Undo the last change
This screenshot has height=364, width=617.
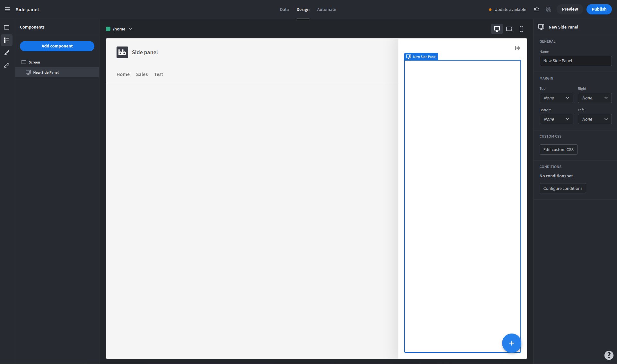point(536,9)
